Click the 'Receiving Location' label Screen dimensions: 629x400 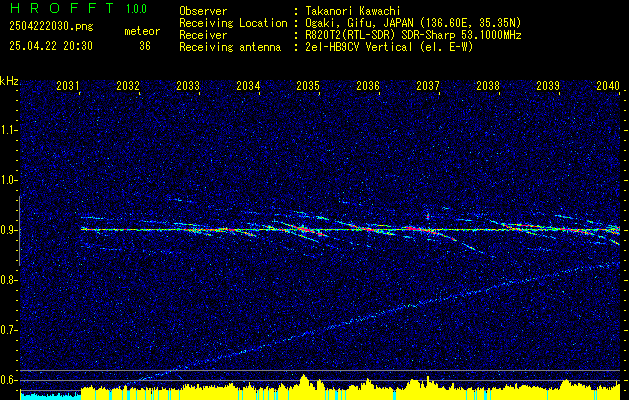point(233,23)
